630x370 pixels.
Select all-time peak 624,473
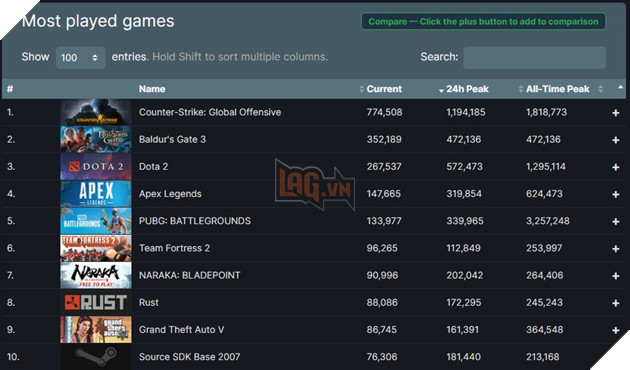544,194
